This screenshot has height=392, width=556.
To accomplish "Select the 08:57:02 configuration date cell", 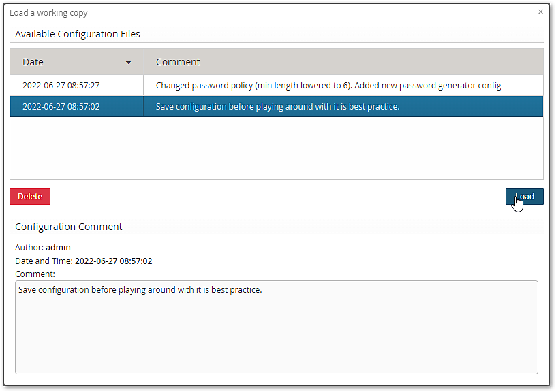I will (x=61, y=107).
